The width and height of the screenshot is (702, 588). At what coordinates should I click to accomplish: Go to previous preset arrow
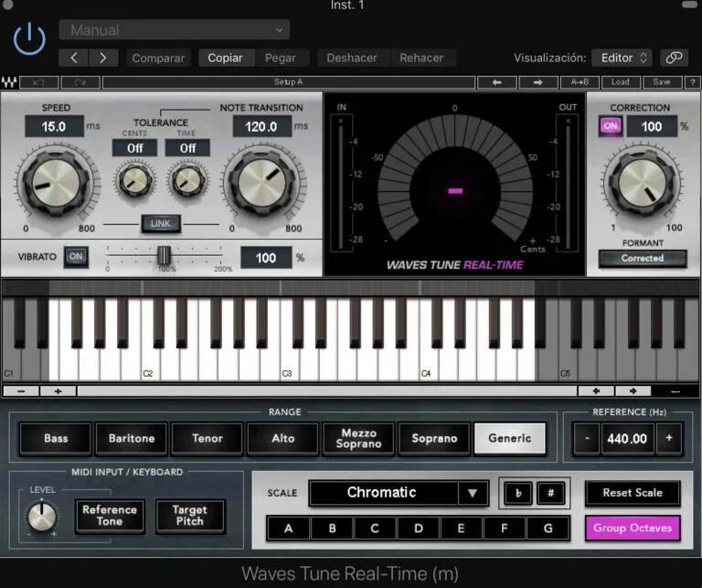pyautogui.click(x=74, y=58)
